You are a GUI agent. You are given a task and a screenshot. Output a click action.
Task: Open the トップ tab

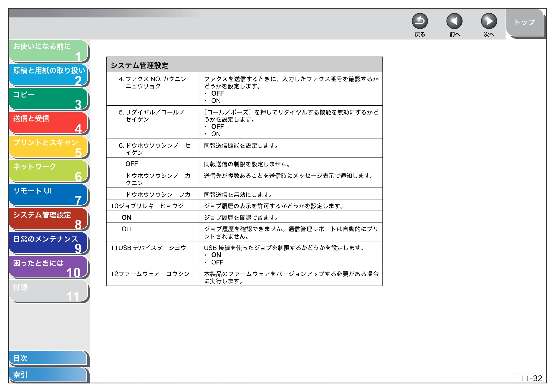tap(524, 22)
